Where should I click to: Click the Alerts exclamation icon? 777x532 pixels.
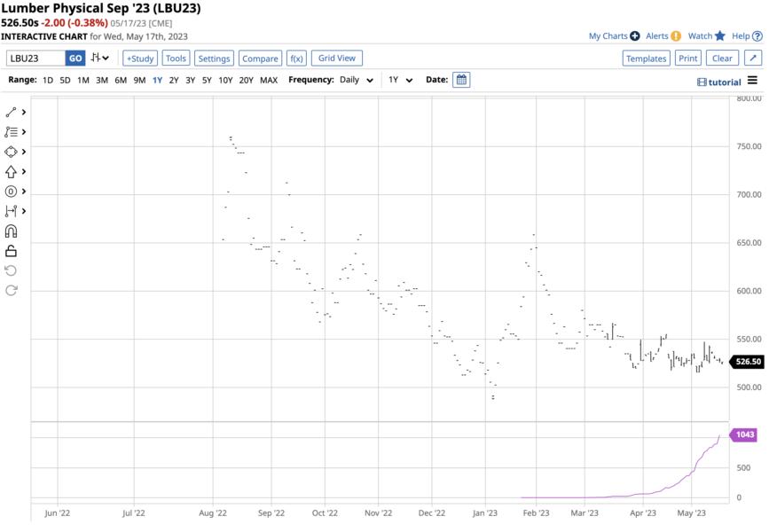676,36
